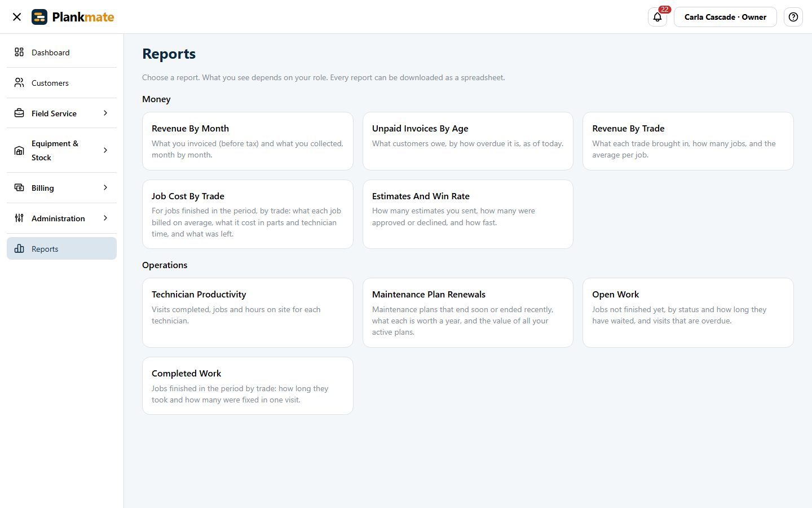Select the Billing menu label
The width and height of the screenshot is (812, 508).
[43, 188]
